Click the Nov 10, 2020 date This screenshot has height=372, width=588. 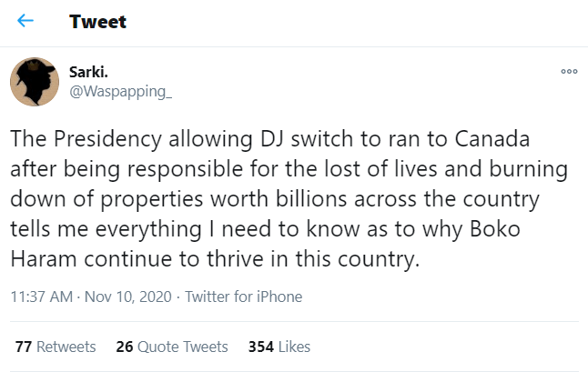tap(129, 297)
